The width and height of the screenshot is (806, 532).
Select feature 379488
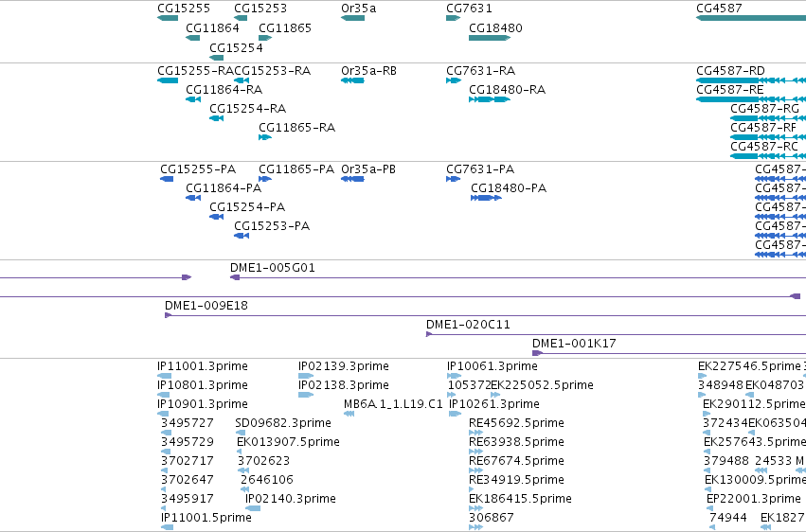726,461
